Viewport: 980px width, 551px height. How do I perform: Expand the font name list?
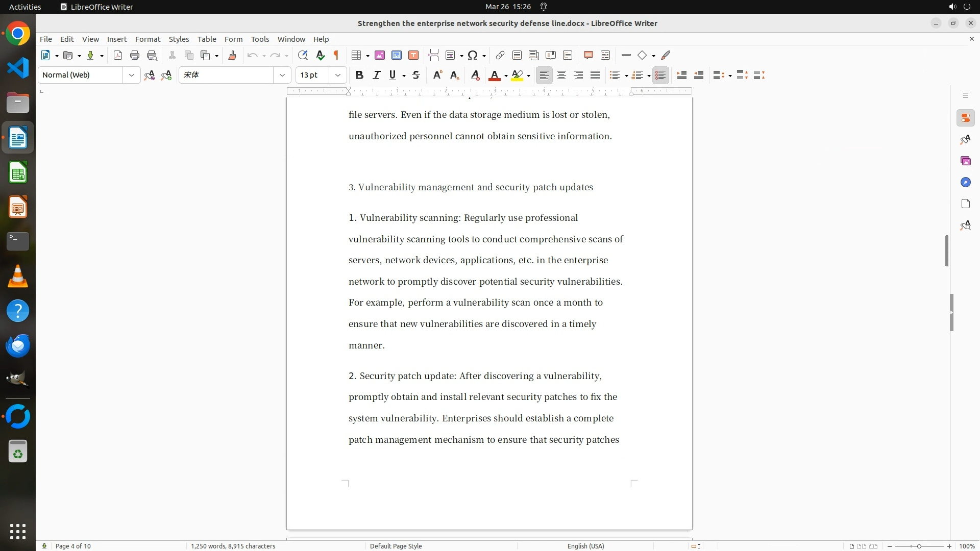282,76
